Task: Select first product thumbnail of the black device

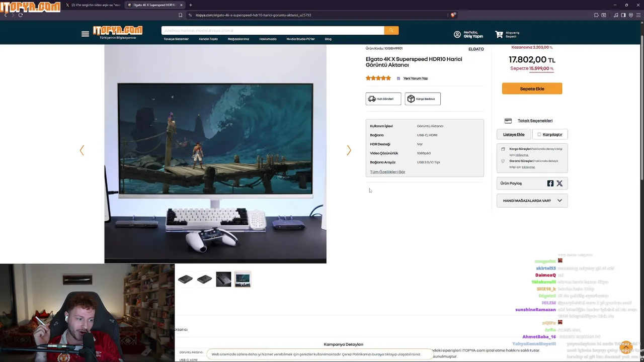Action: [185, 279]
